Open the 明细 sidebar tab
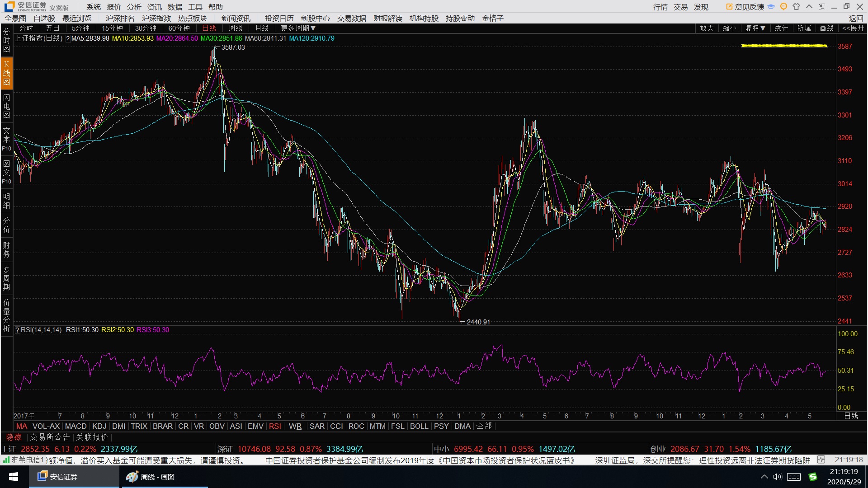The image size is (868, 488). coord(6,201)
